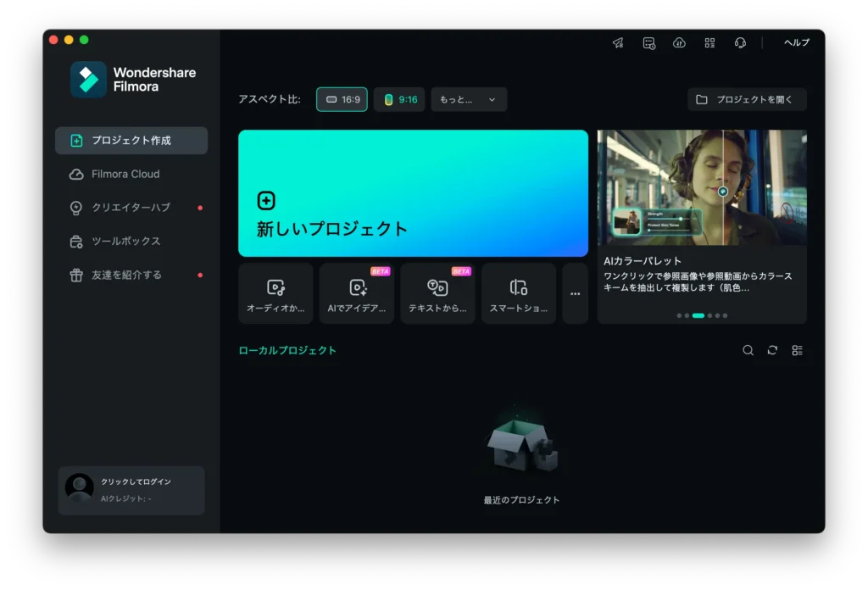This screenshot has width=868, height=590.
Task: Select the 9:16 aspect ratio
Action: pyautogui.click(x=399, y=99)
